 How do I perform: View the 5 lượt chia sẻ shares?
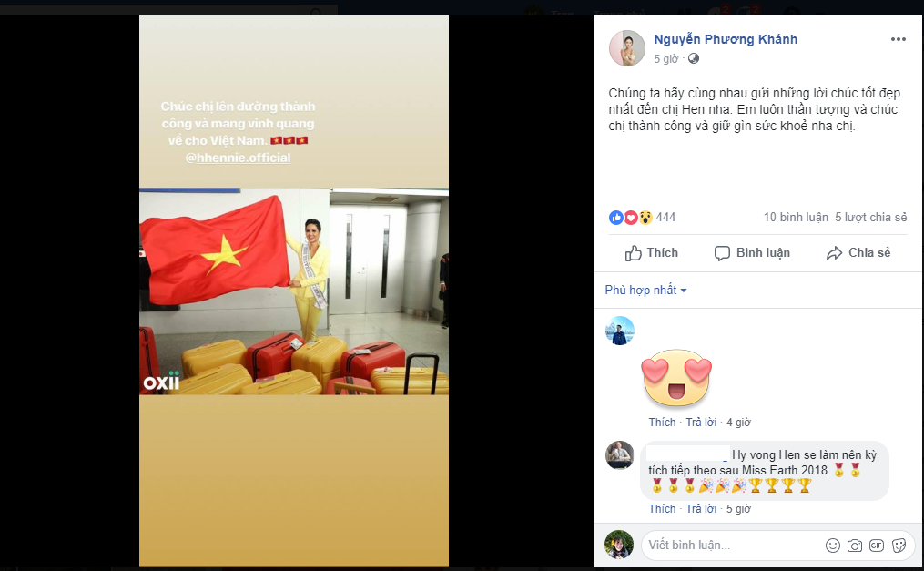pos(871,218)
